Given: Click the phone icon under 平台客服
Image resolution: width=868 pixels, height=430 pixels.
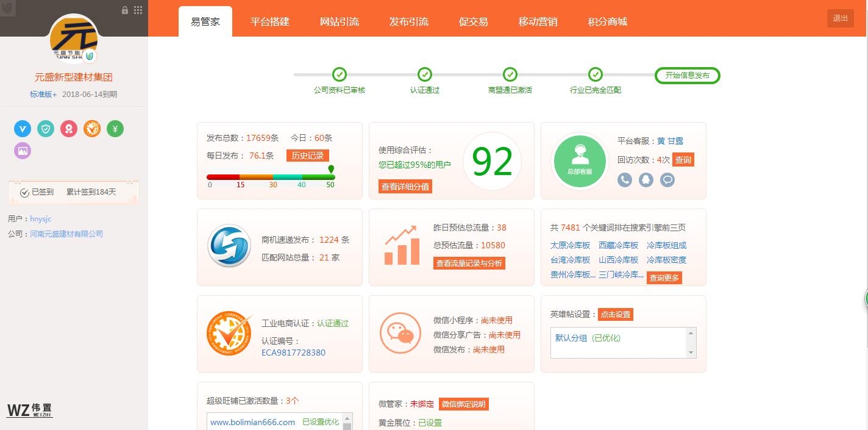Looking at the screenshot, I should pos(625,180).
